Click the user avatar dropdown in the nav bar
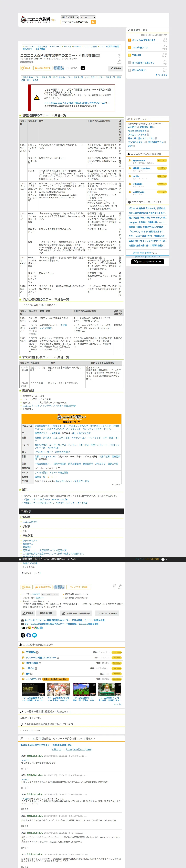The height and width of the screenshot is (868, 186). [164, 559]
